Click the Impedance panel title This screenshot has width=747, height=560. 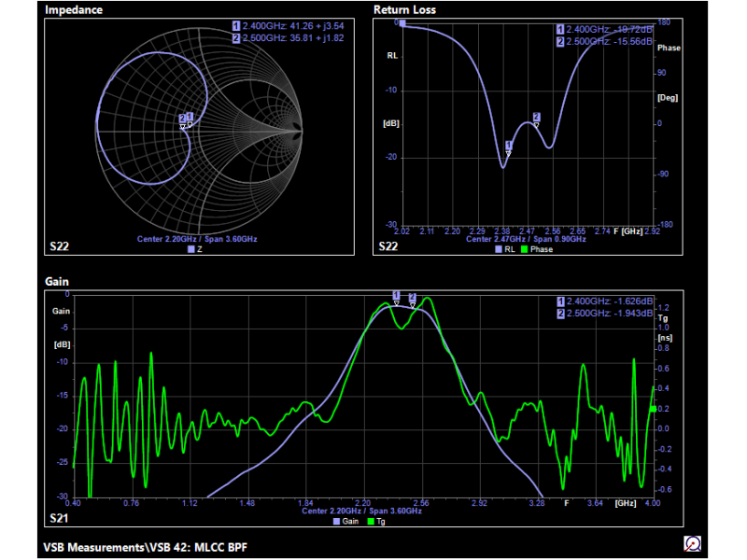(x=74, y=10)
